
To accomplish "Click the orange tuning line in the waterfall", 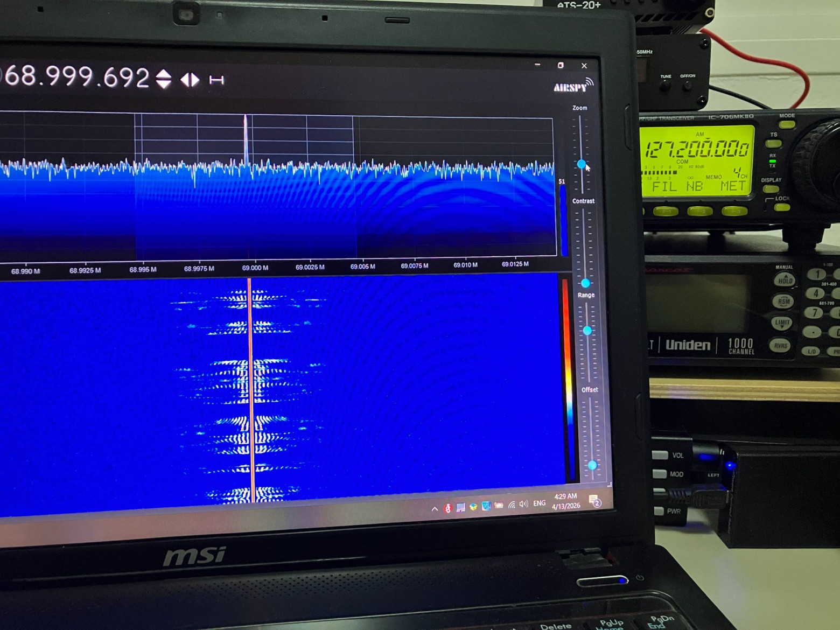I will (250, 390).
